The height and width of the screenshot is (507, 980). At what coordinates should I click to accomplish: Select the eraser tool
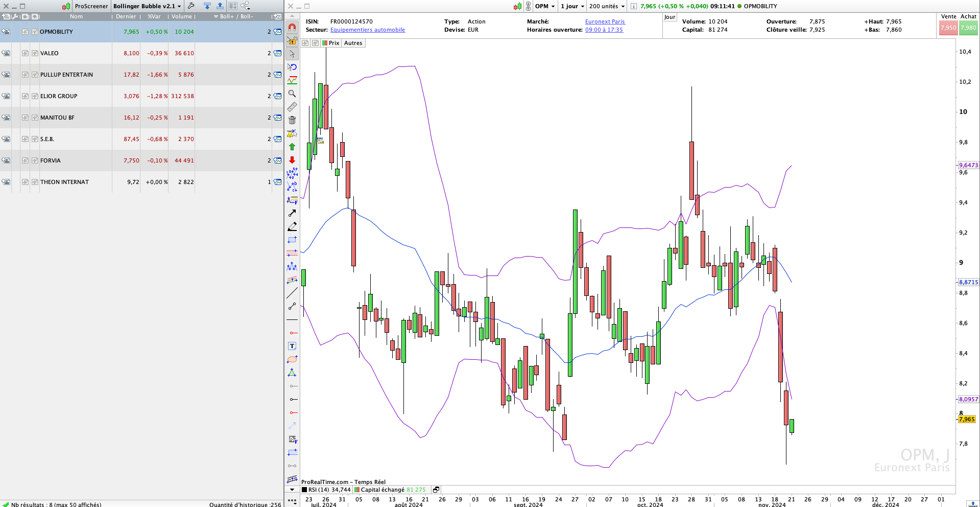[x=292, y=226]
